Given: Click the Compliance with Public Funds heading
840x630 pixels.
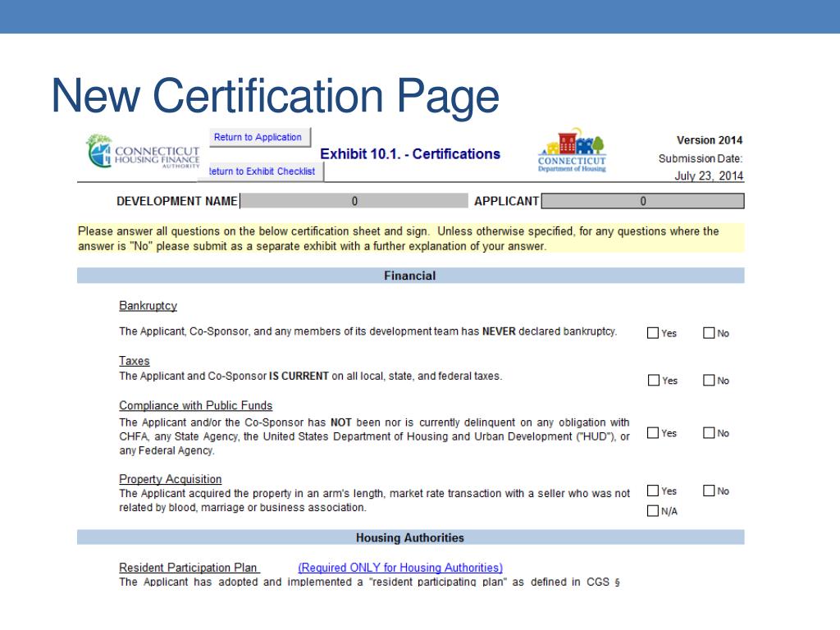Looking at the screenshot, I should (x=195, y=405).
